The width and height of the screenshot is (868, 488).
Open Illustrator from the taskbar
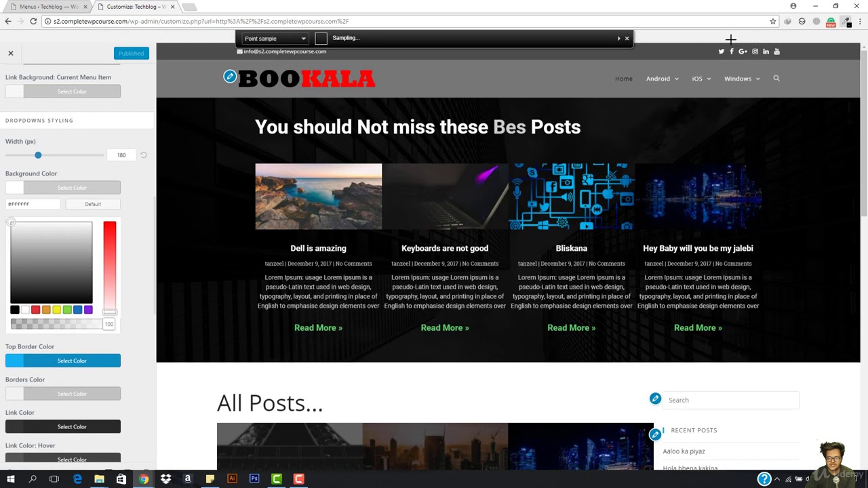(x=232, y=479)
